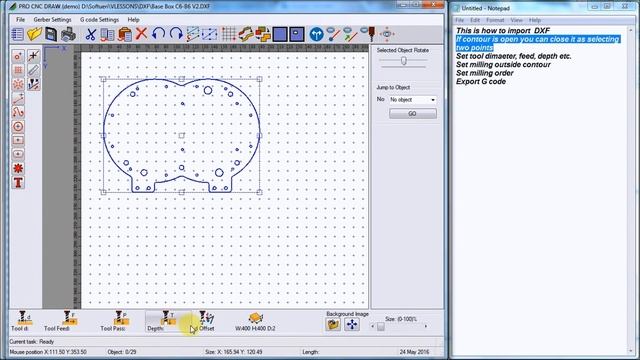Select the circular array tool in the left panel

click(18, 84)
